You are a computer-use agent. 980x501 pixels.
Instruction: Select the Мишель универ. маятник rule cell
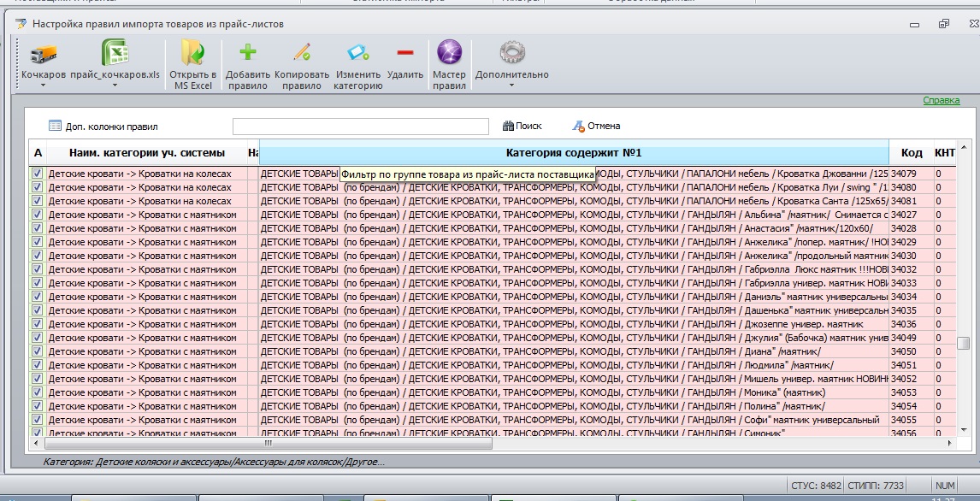574,379
